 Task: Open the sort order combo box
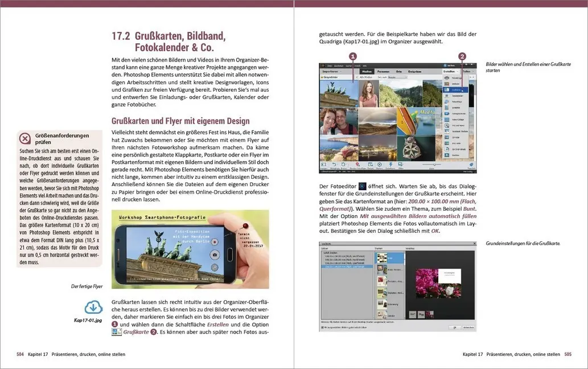[x=397, y=77]
